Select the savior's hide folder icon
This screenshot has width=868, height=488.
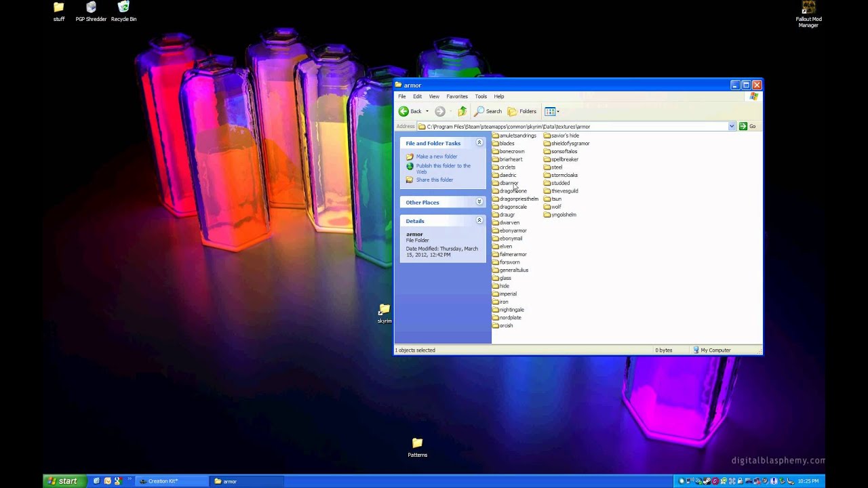tap(547, 136)
